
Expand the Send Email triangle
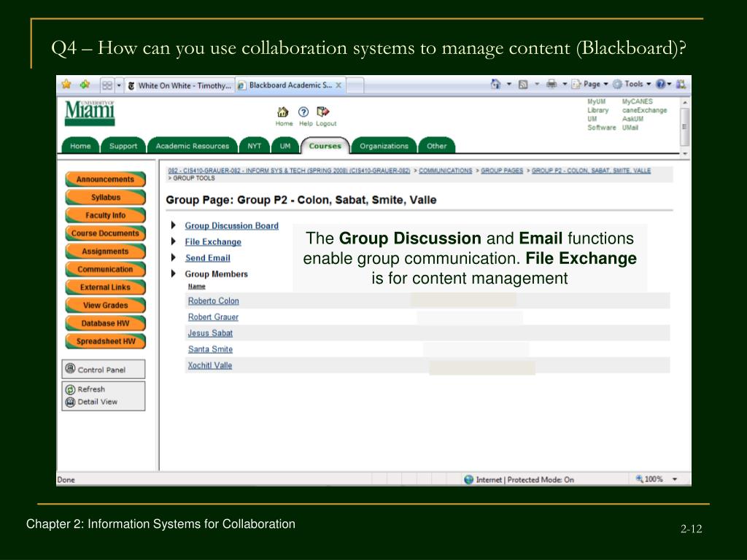point(174,257)
